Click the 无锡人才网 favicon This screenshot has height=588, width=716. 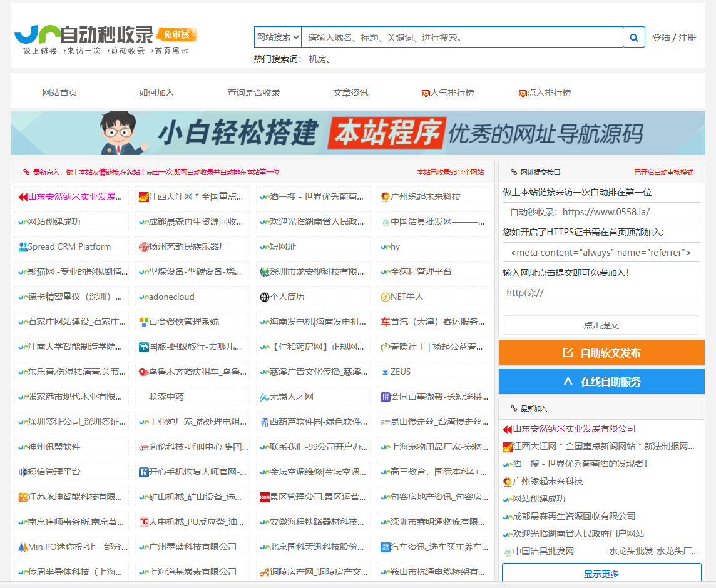click(x=264, y=397)
